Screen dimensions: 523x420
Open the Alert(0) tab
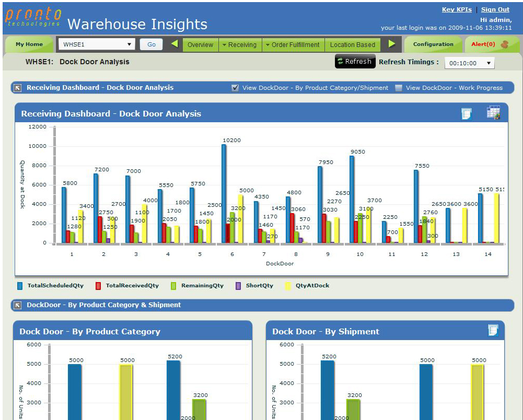click(483, 44)
